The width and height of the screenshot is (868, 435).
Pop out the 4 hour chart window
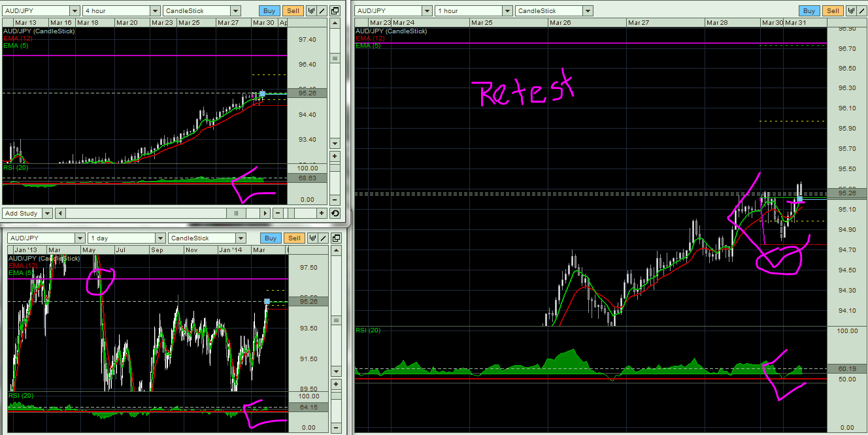(x=335, y=10)
